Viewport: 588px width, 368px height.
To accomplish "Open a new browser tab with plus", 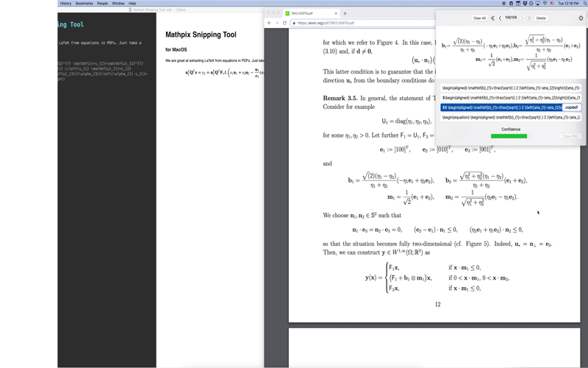I will coord(345,13).
